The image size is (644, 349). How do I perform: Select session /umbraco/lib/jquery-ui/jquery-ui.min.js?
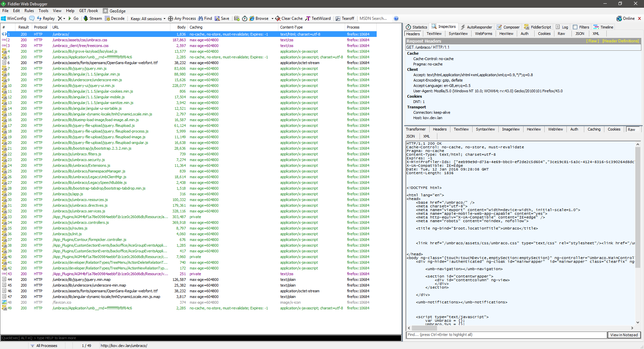[x=189, y=86]
